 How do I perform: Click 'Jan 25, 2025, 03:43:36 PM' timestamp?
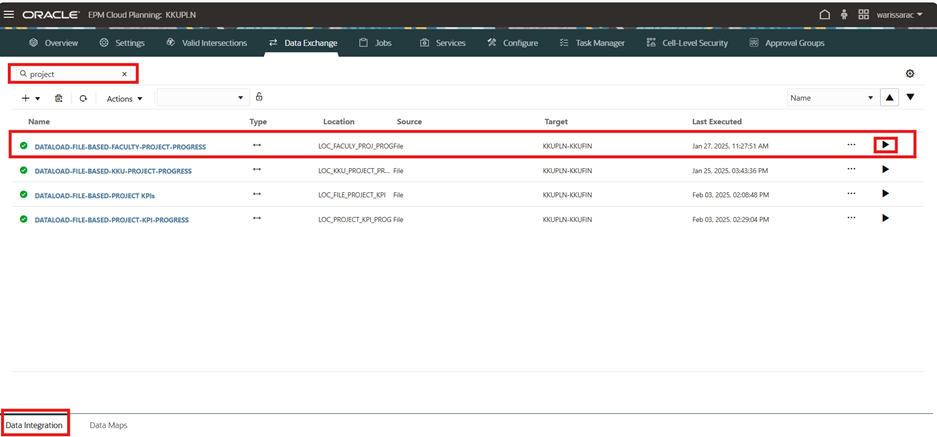[730, 171]
